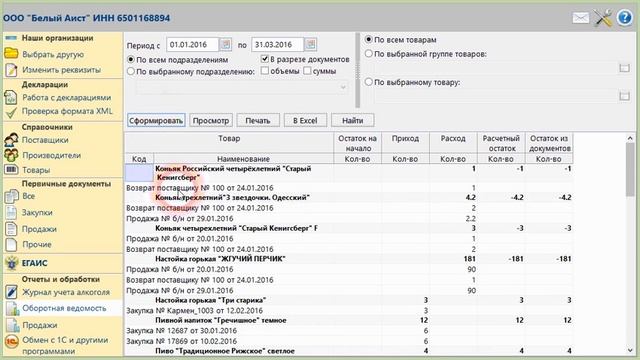Click the Наименование column header
Viewport: 640px width, 360px height.
tap(243, 159)
